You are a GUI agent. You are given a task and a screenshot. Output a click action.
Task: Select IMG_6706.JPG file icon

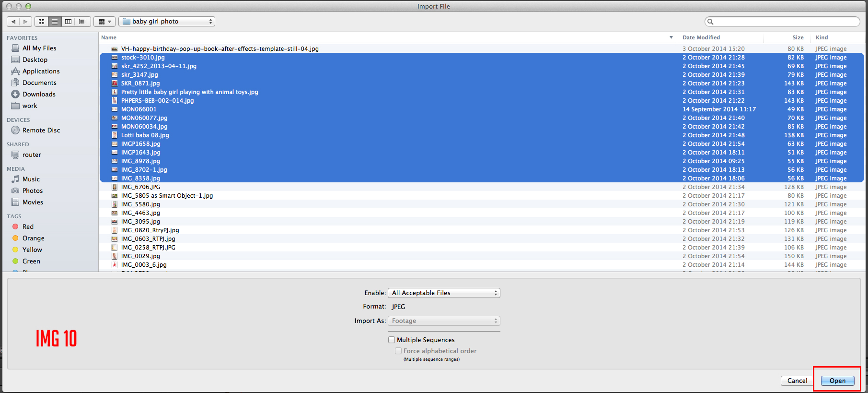(x=115, y=187)
